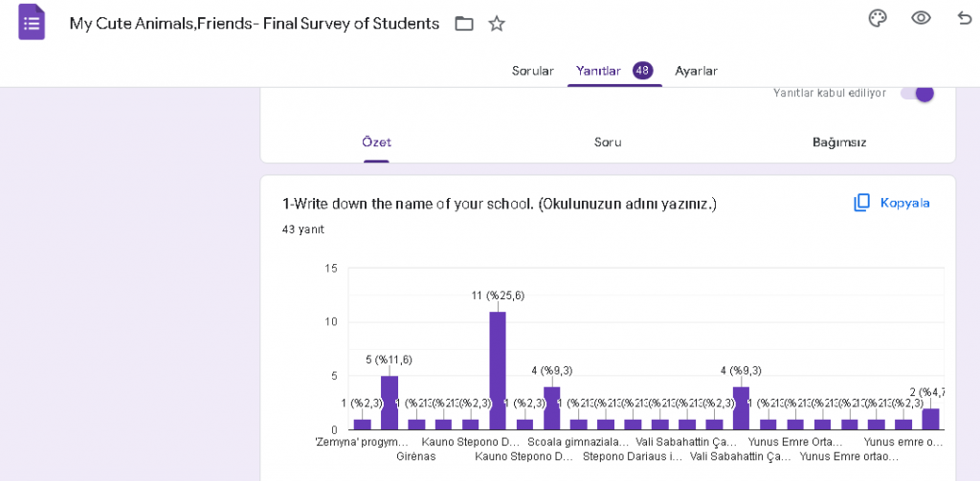Select the Bağımsız responses view

coord(839,142)
